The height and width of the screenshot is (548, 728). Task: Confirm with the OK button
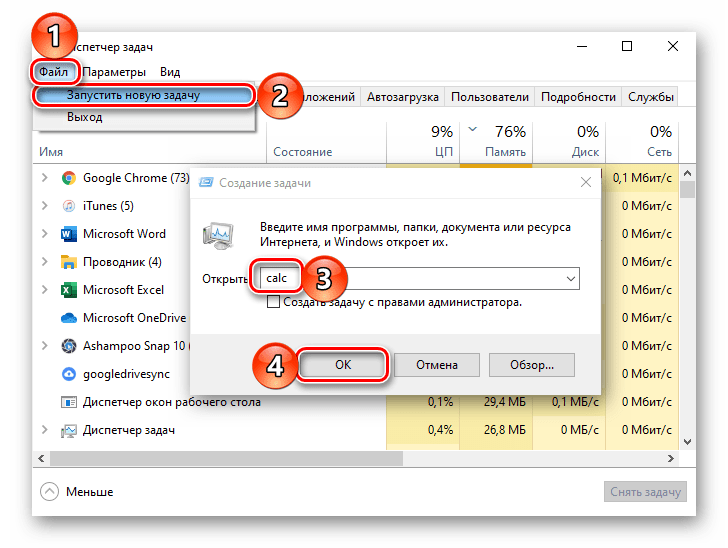(343, 365)
